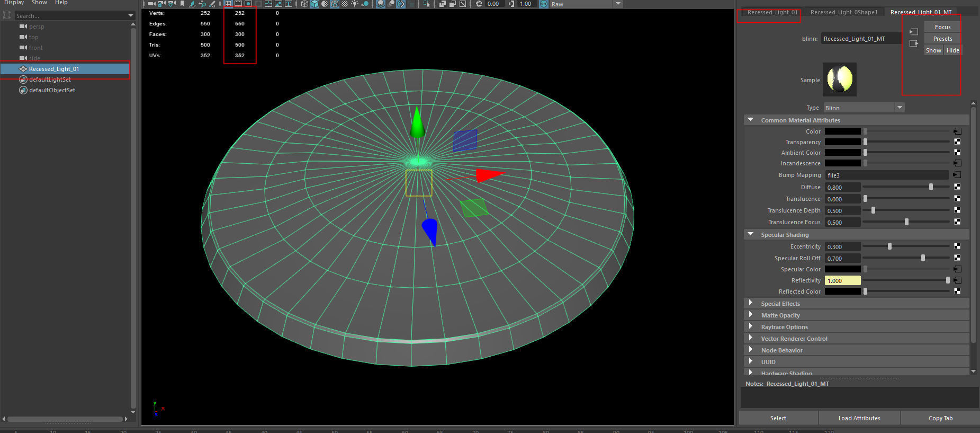Collapse the Specular Shading section

[x=750, y=234]
